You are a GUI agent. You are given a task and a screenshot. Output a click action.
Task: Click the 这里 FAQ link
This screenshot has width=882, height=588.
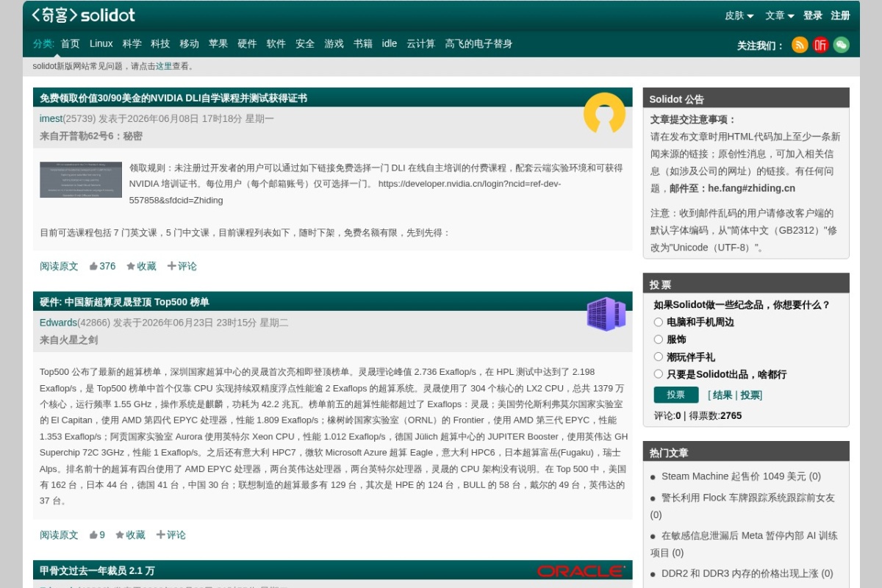click(163, 66)
